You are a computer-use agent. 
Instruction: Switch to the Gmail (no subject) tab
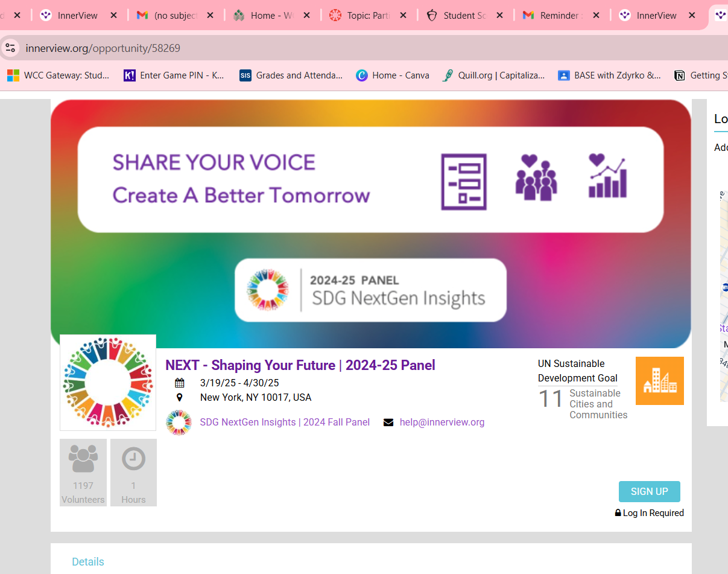coord(175,16)
